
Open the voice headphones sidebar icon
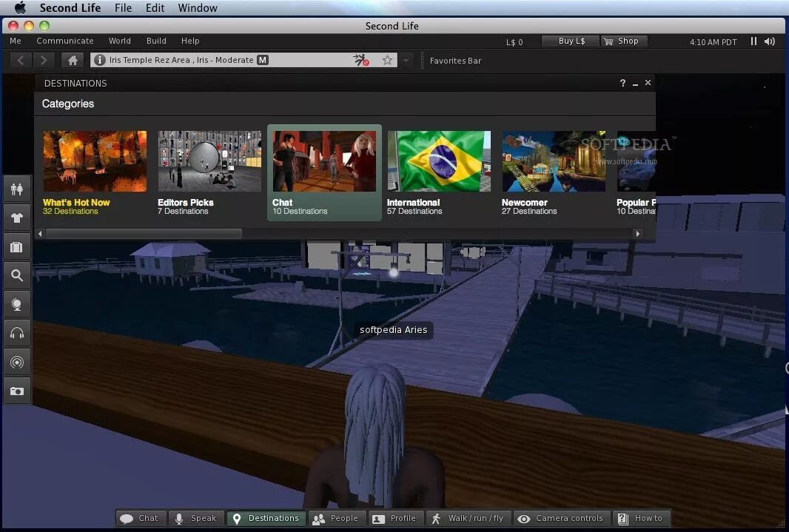point(17,334)
